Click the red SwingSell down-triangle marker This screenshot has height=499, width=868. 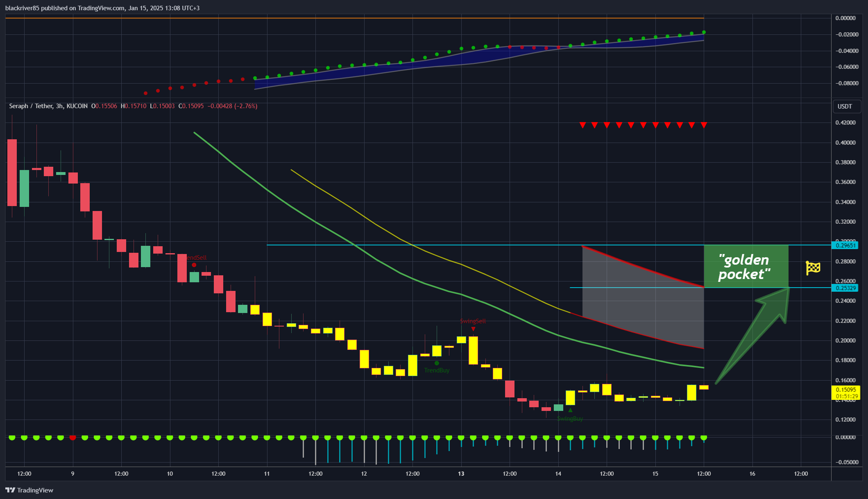click(x=473, y=329)
